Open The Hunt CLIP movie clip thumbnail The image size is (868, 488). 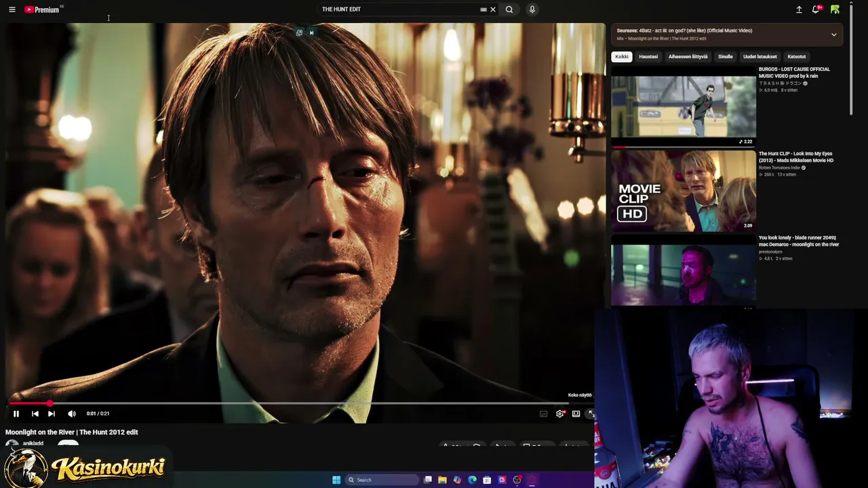coord(684,191)
